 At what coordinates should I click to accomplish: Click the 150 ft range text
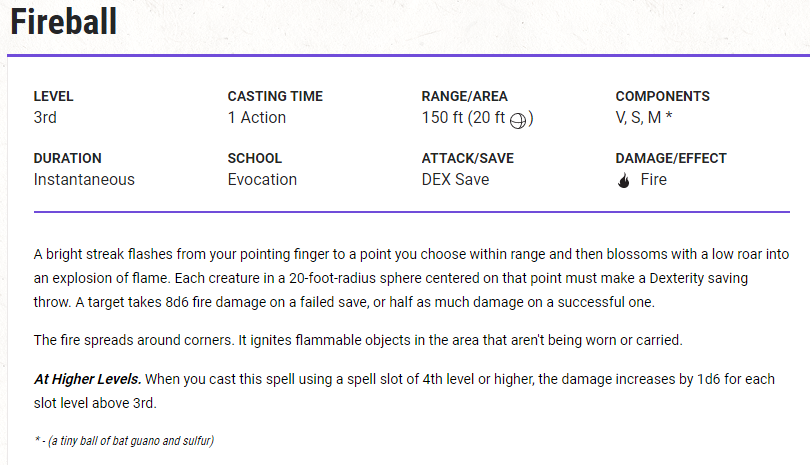446,118
